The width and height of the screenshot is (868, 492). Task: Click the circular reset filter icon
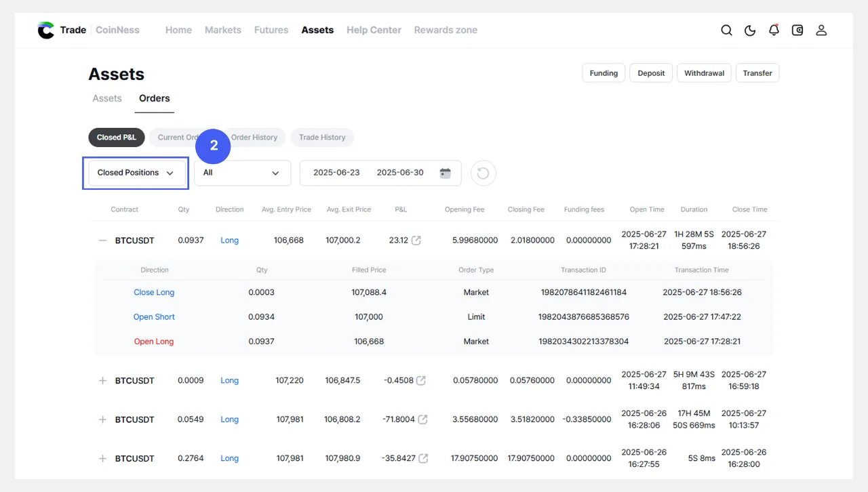coord(483,173)
